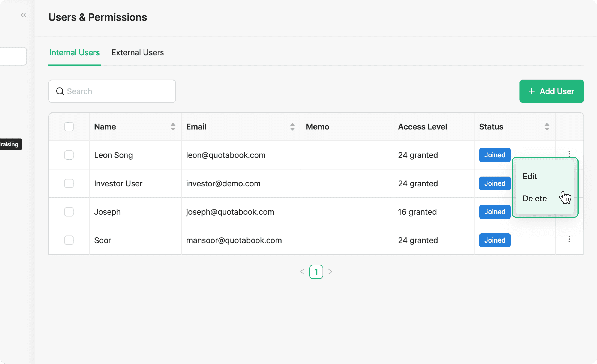Screen dimensions: 597x364
Task: Sort the table by Status column
Action: [547, 127]
